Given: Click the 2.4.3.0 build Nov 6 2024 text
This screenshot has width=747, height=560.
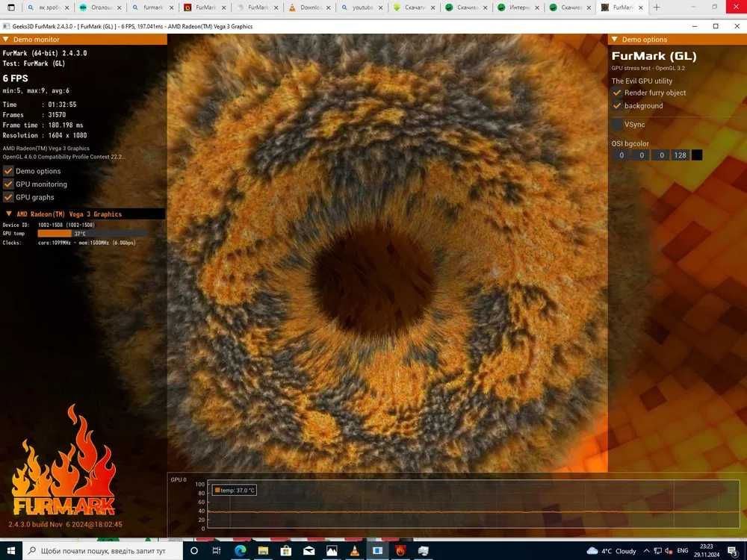Looking at the screenshot, I should click(x=65, y=524).
